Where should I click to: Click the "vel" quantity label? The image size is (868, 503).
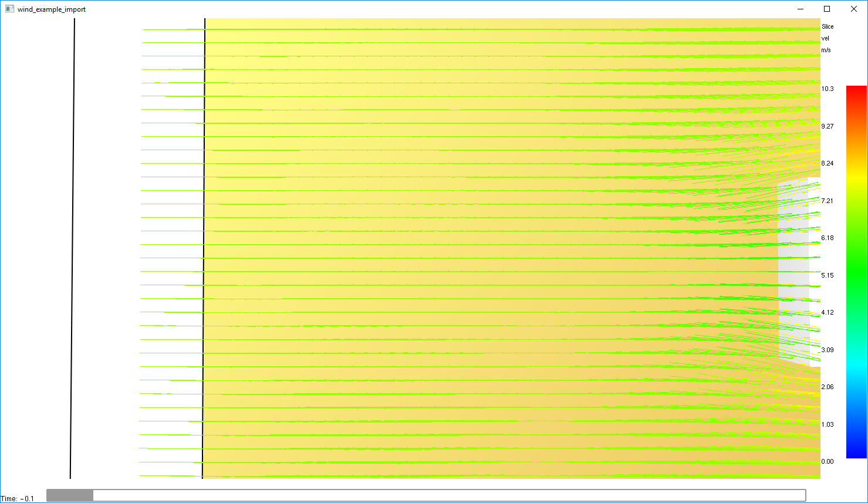click(x=825, y=38)
